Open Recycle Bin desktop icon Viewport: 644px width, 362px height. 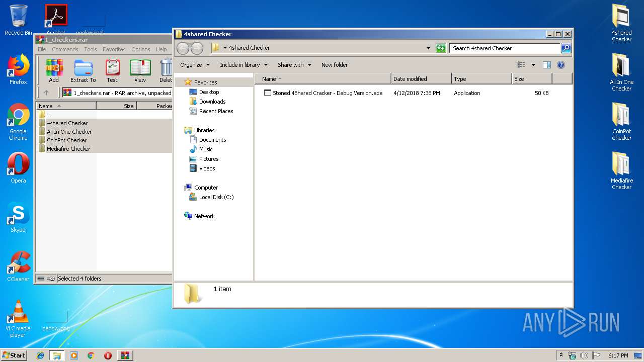click(x=18, y=20)
